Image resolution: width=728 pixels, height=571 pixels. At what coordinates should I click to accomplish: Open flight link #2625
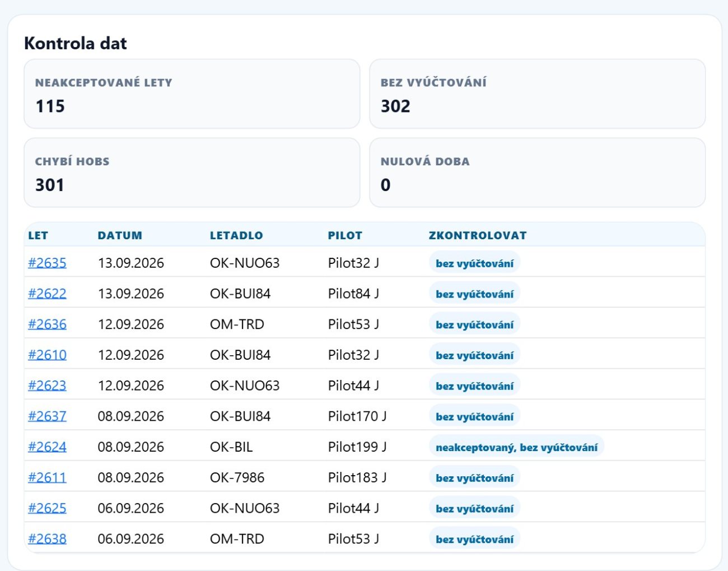47,508
